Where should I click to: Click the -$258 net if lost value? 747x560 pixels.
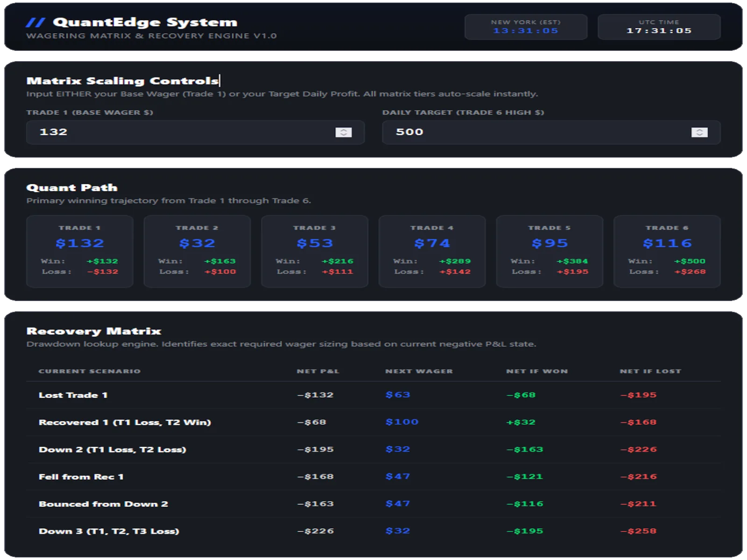(x=638, y=532)
